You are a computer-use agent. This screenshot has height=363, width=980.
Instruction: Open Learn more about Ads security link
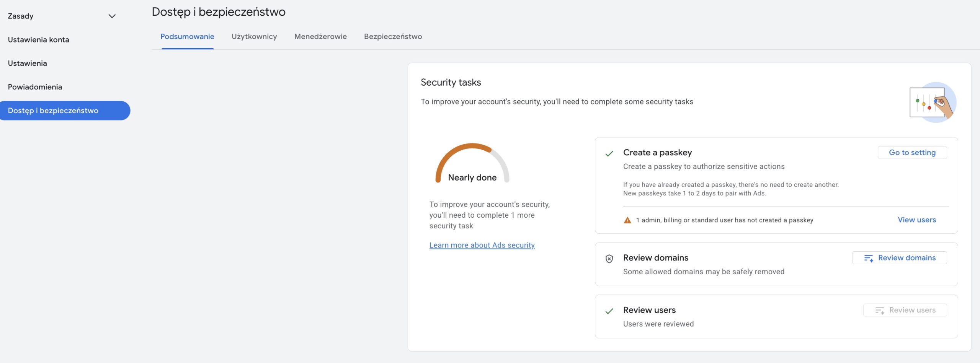[x=482, y=245]
